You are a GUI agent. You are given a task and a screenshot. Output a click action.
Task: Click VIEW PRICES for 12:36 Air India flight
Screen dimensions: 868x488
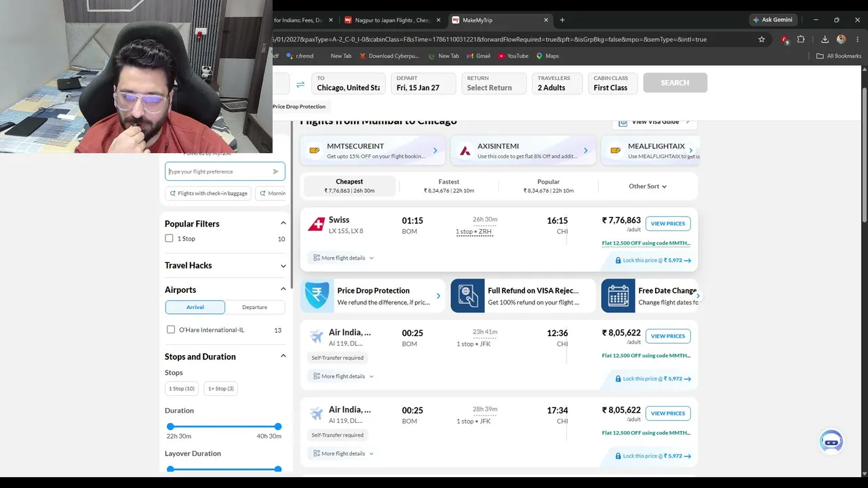click(668, 336)
